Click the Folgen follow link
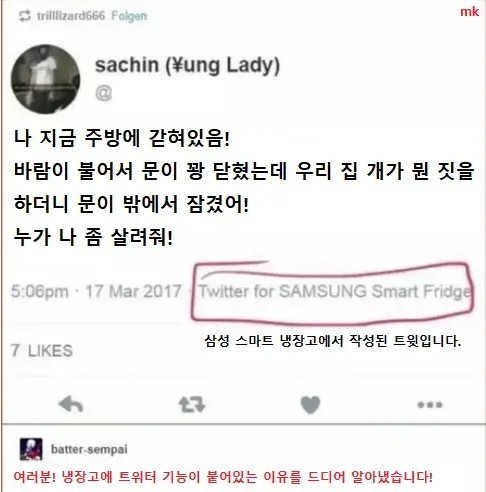486x492 pixels. pos(129,16)
